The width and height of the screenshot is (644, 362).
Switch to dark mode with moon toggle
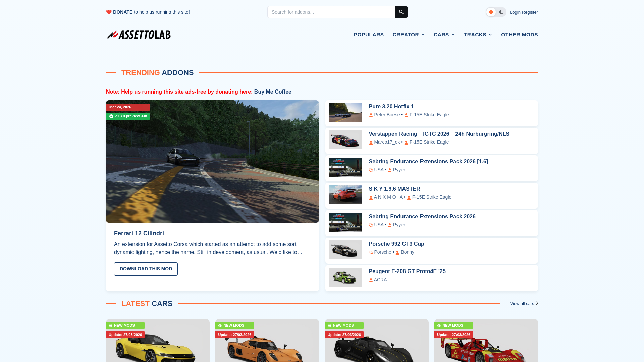pyautogui.click(x=501, y=12)
